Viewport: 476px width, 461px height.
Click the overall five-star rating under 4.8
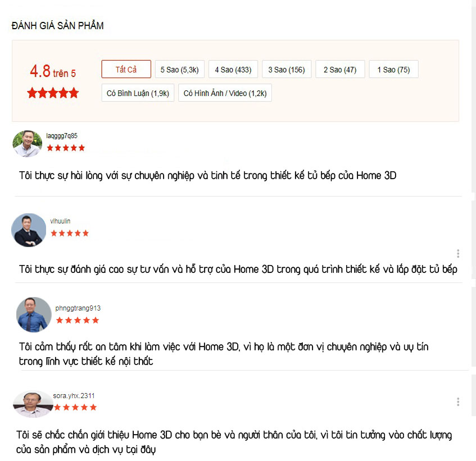pos(53,93)
